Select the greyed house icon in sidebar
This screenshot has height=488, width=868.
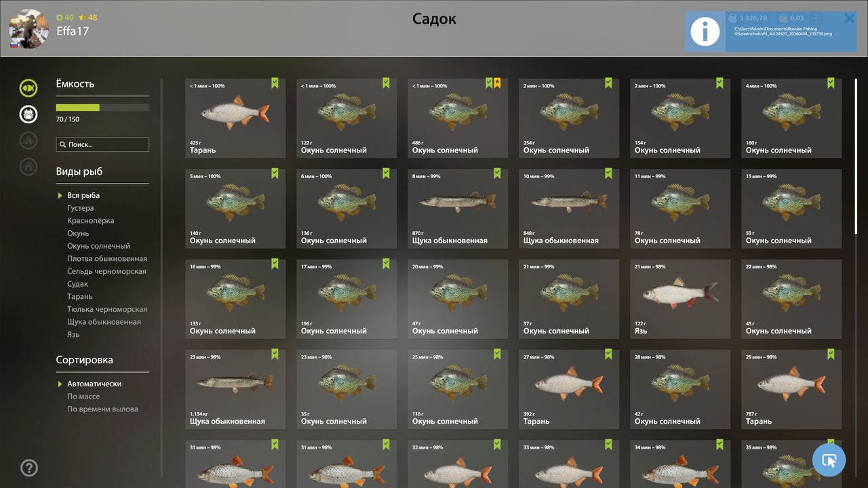[28, 166]
